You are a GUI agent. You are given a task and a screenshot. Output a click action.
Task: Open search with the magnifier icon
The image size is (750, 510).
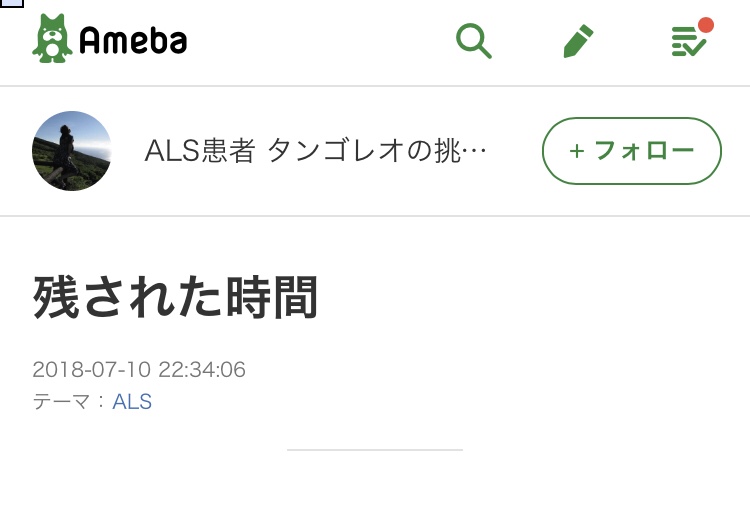click(x=473, y=41)
